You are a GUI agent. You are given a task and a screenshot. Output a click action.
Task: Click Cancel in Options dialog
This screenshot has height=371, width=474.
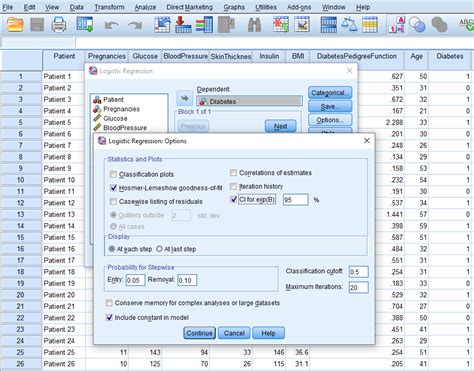click(x=234, y=333)
